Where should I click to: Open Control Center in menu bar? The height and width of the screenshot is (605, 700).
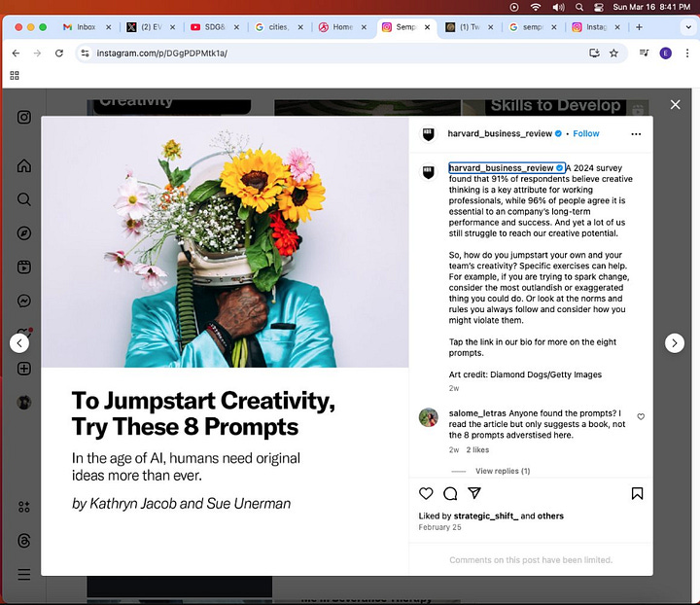click(598, 7)
